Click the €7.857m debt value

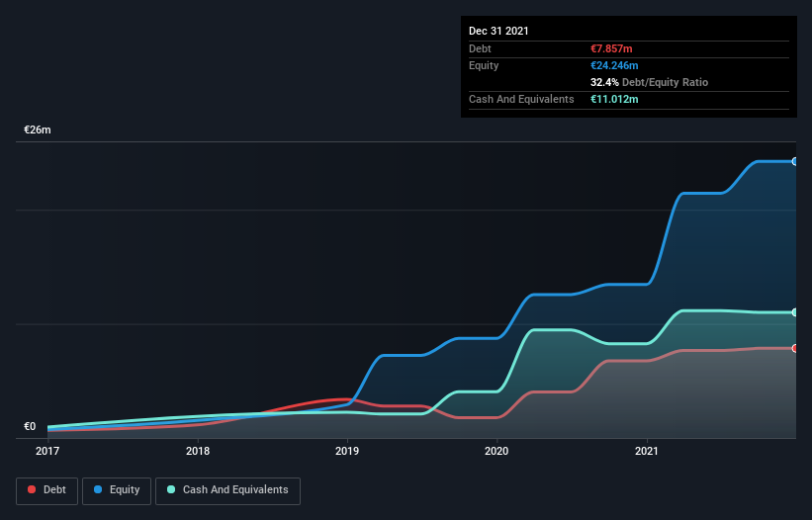pos(611,48)
